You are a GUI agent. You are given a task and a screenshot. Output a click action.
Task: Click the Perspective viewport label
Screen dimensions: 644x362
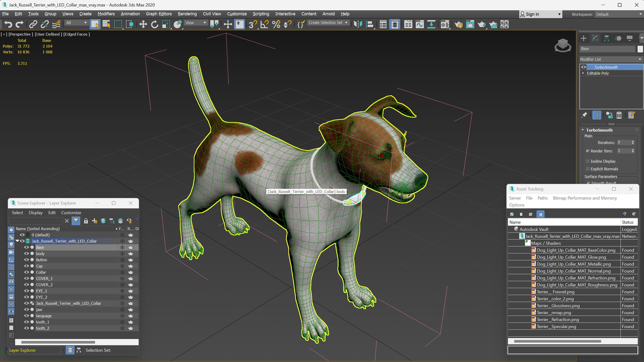click(x=21, y=34)
